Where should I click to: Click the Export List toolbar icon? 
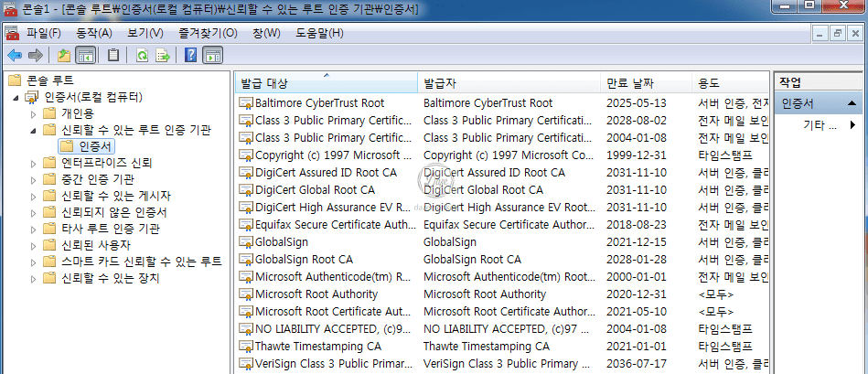click(163, 56)
